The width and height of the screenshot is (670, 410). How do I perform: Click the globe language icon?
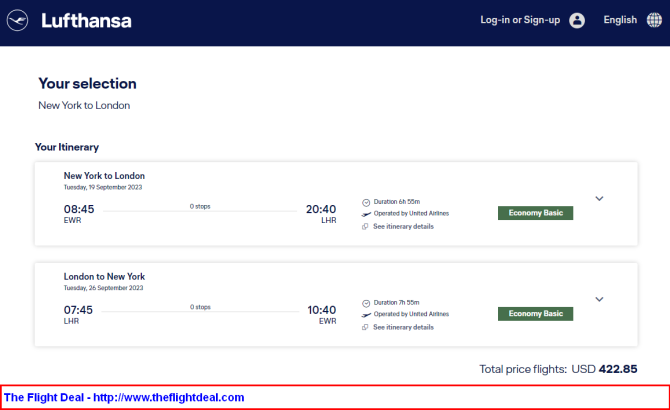pos(654,20)
